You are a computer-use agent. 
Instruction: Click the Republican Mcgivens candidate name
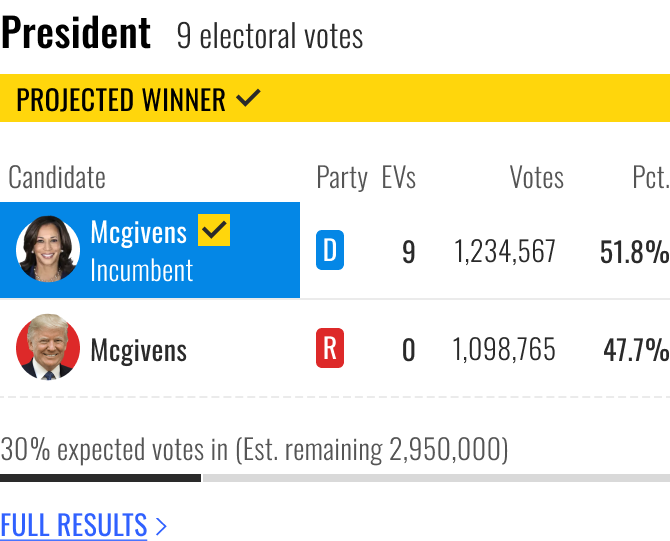coord(138,350)
